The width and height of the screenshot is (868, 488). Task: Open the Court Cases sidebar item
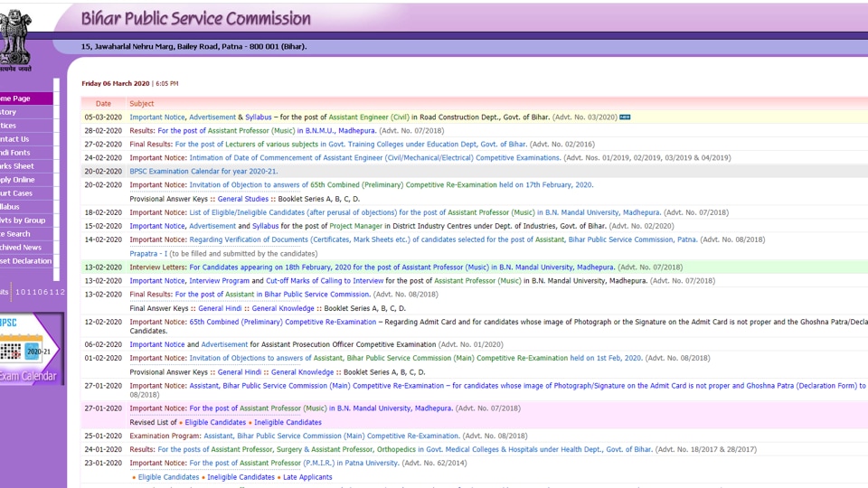26,193
